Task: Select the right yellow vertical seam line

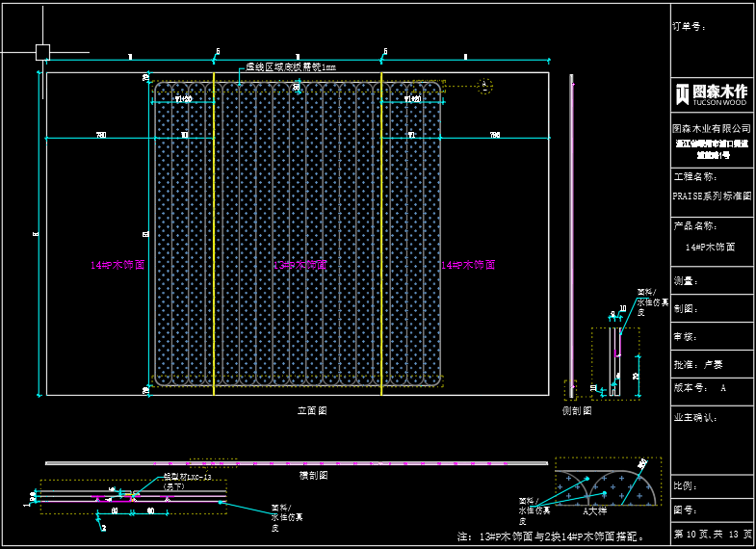Action: pos(381,231)
